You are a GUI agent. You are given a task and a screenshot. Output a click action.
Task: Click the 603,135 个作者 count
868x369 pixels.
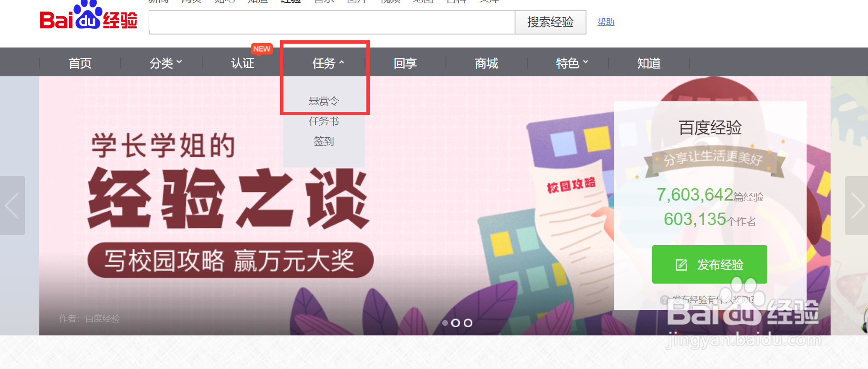(710, 219)
